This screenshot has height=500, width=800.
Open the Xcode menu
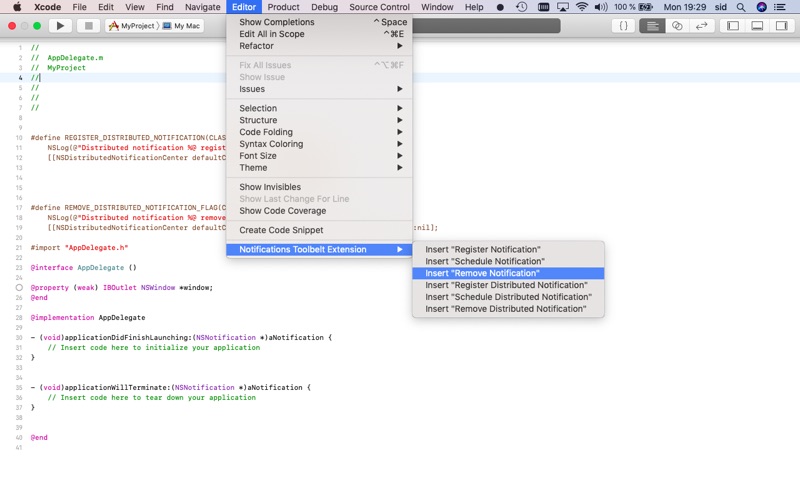tap(47, 7)
